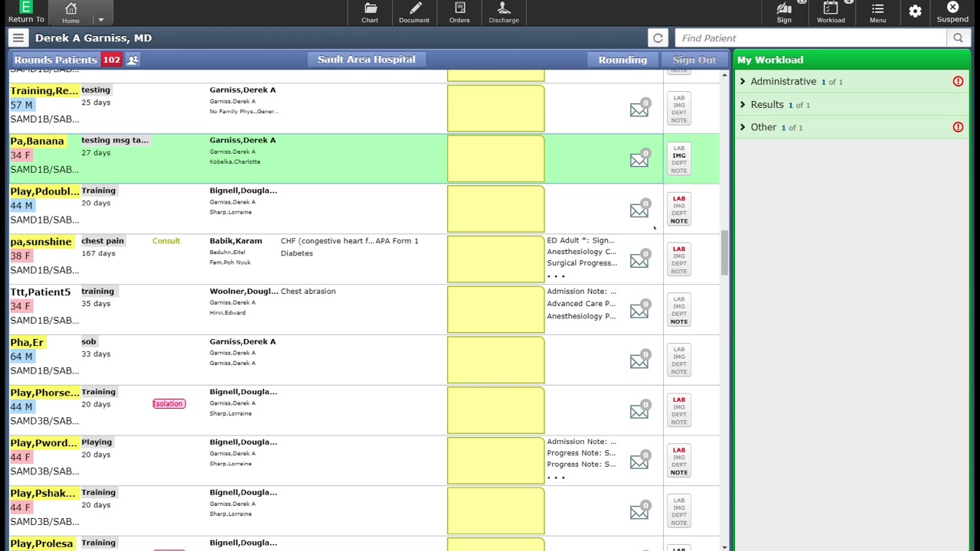
Task: Click the alert icon beside Other
Action: (958, 128)
